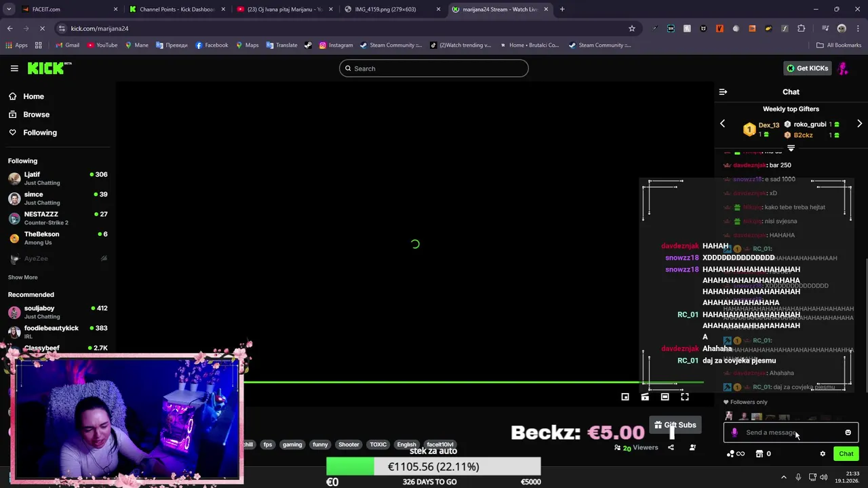Open browser media control icon
Screen dimensions: 868x488
[x=825, y=28]
